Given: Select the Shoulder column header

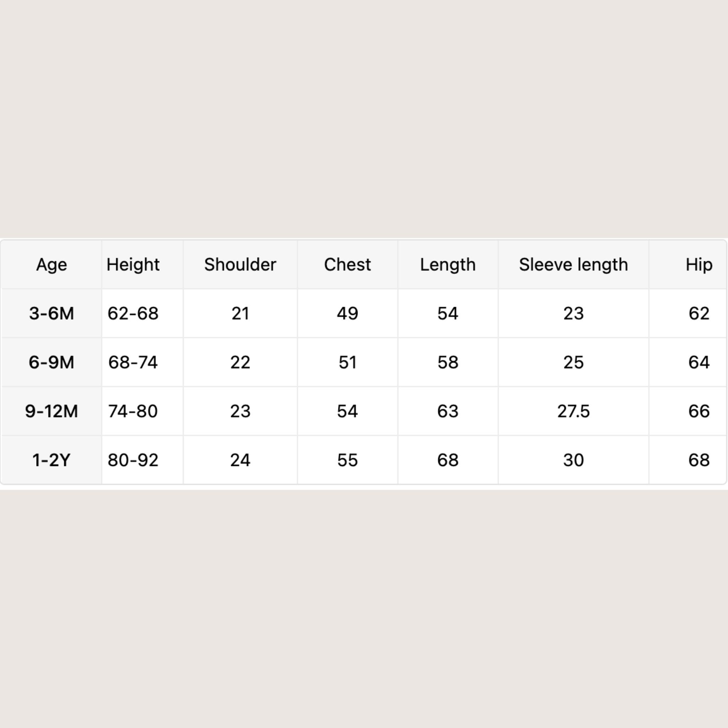Looking at the screenshot, I should [240, 264].
